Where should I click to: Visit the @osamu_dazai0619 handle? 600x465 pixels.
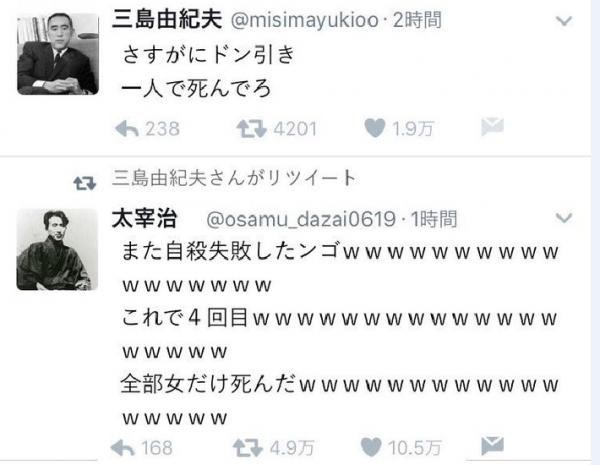point(301,219)
